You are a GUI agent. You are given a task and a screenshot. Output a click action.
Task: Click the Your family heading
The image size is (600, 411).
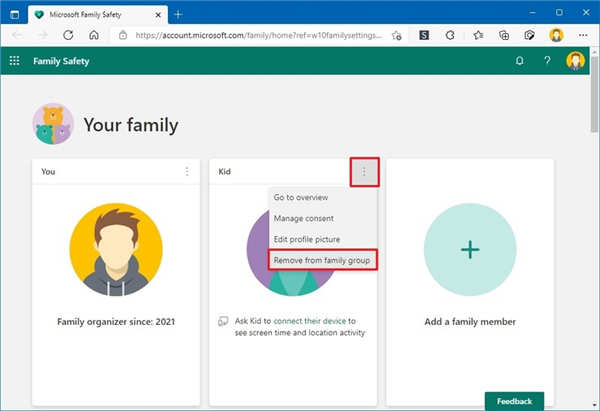click(x=131, y=125)
